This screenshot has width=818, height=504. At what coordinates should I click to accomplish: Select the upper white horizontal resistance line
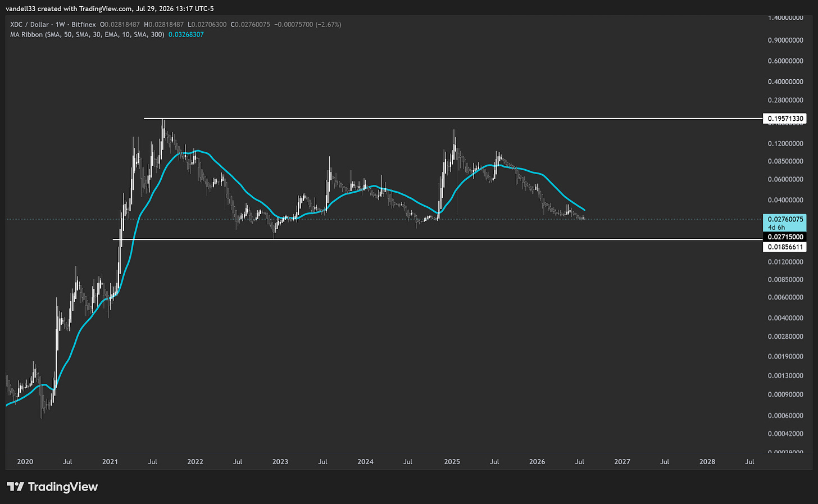coord(453,119)
